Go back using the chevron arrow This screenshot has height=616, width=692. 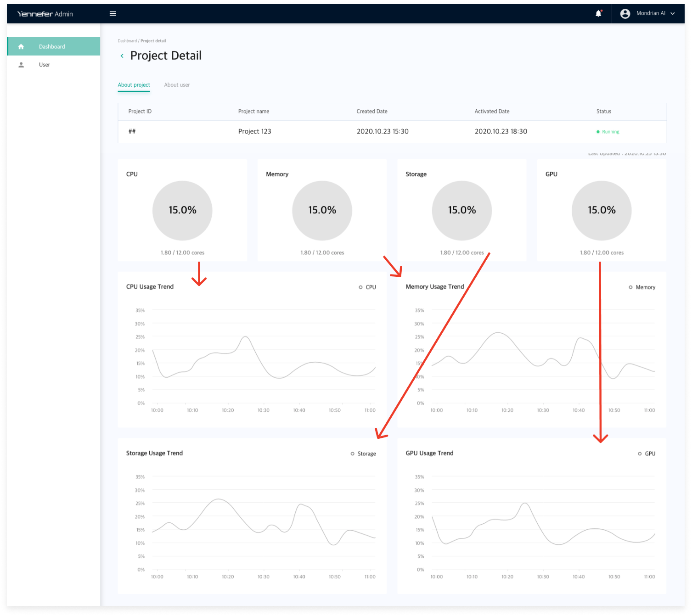pyautogui.click(x=122, y=56)
